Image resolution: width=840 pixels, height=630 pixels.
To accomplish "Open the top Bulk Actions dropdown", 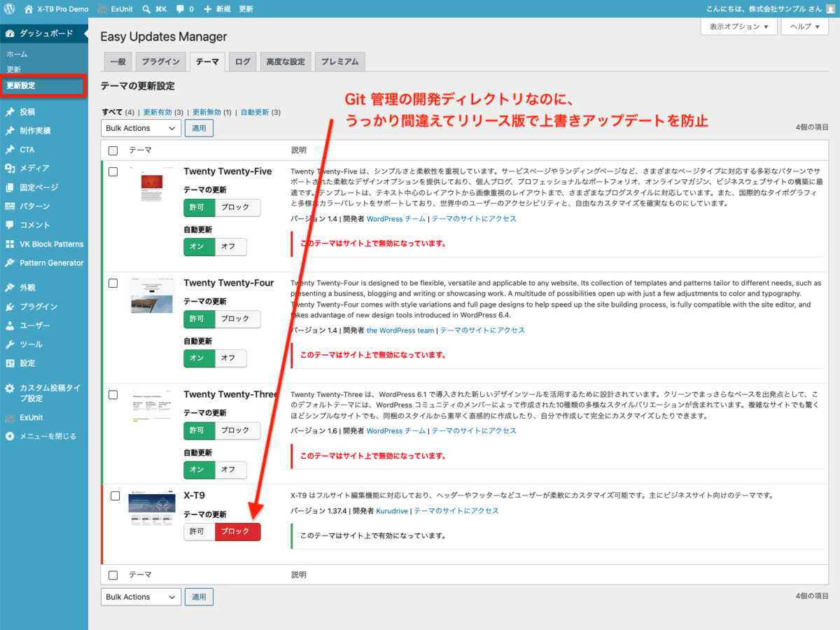I will (x=141, y=128).
